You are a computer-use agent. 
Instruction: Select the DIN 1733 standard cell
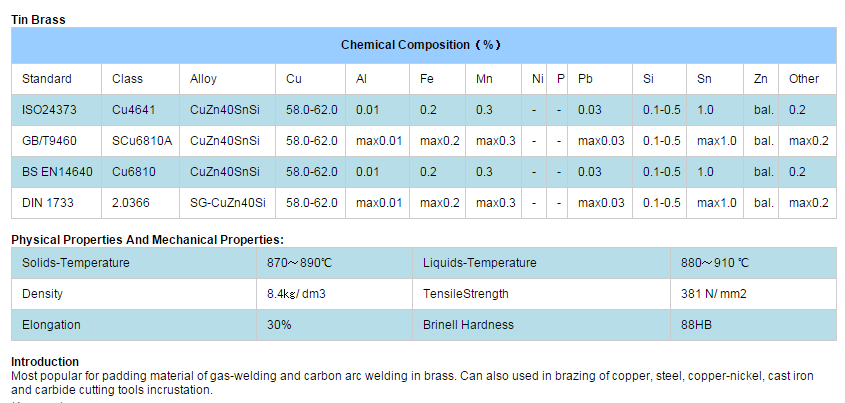click(x=47, y=203)
